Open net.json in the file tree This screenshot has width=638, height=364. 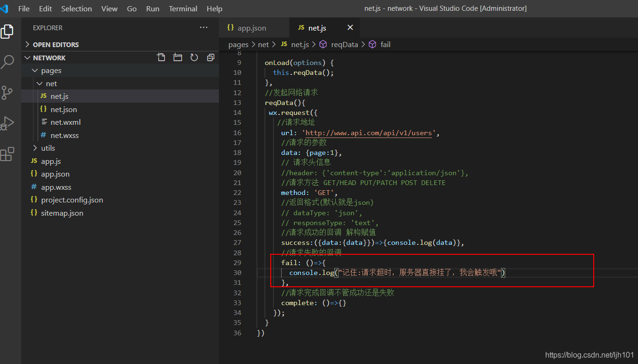pos(120,109)
